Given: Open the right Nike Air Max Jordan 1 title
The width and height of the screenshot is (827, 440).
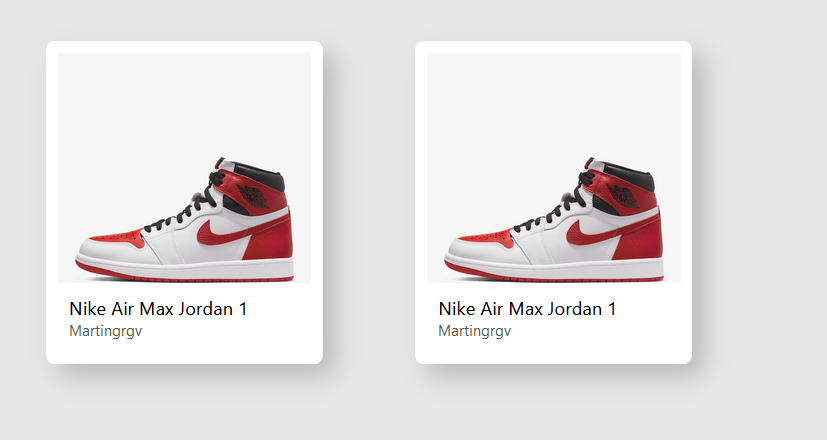Looking at the screenshot, I should 527,309.
